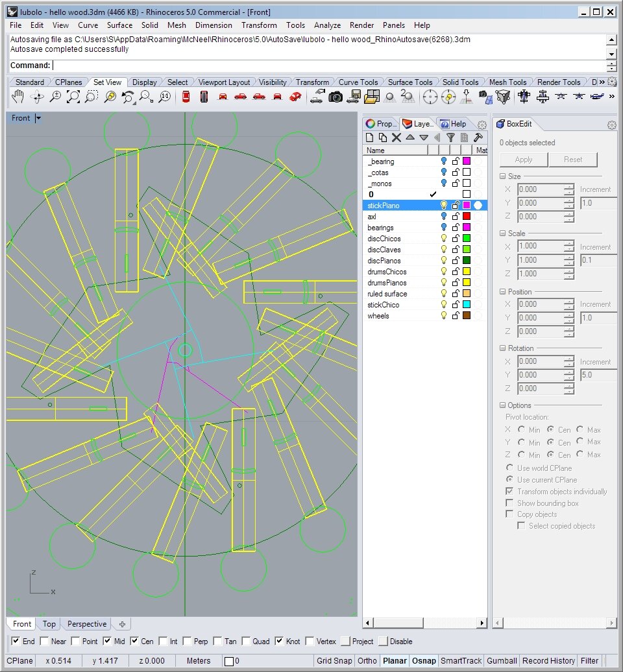Toggle the Near osnap checkbox
The height and width of the screenshot is (672, 623).
(44, 642)
